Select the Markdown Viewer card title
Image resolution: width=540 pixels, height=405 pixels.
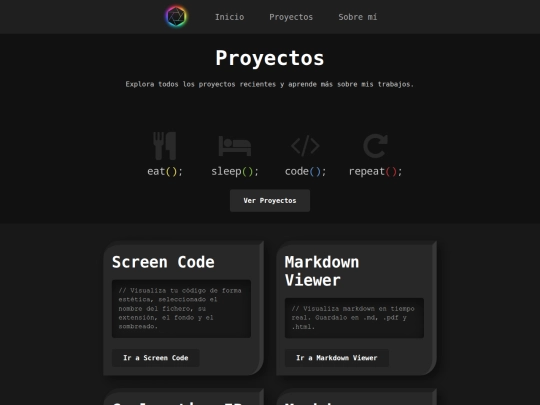322,271
